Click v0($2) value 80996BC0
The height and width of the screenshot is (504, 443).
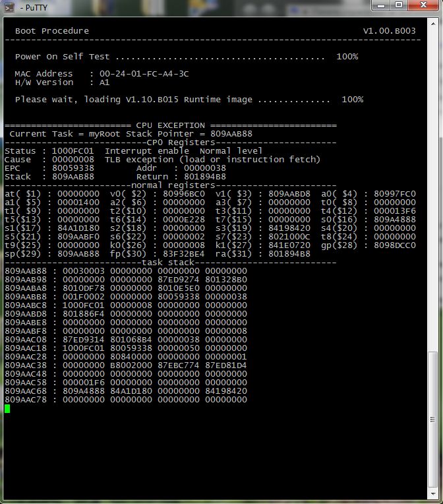[x=184, y=194]
